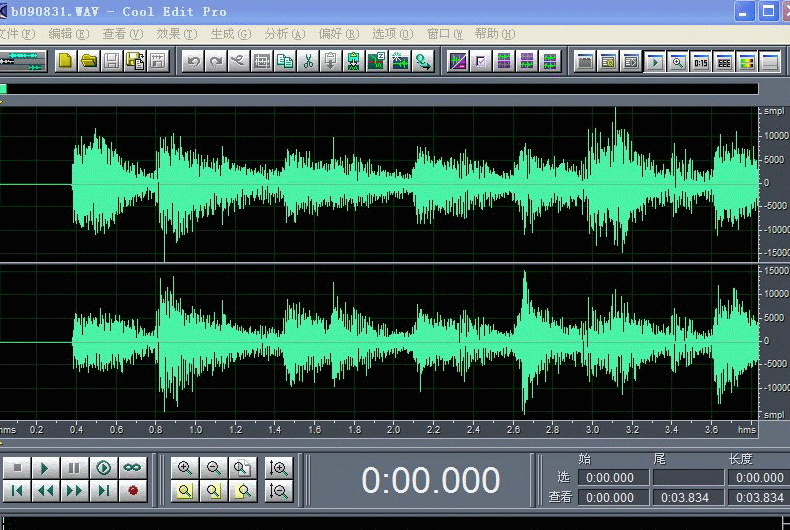This screenshot has width=790, height=530.
Task: Click the red-green zero crossings icon
Action: [x=377, y=61]
